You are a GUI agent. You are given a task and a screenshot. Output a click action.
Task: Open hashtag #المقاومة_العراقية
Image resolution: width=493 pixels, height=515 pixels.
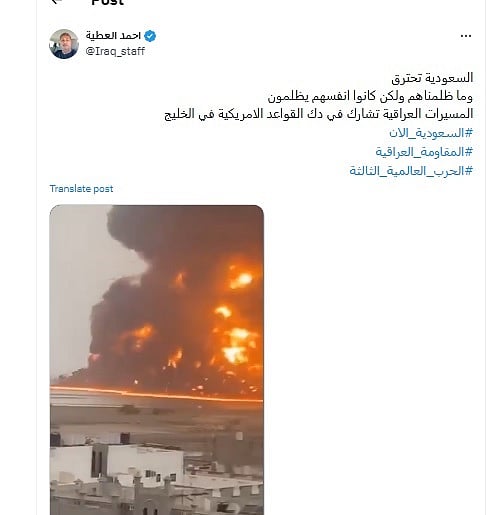click(424, 152)
